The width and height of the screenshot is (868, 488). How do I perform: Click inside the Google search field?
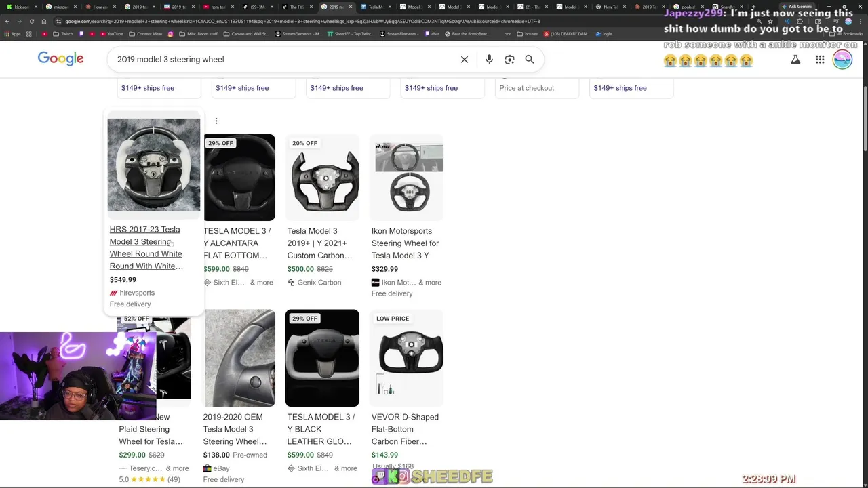pos(285,60)
